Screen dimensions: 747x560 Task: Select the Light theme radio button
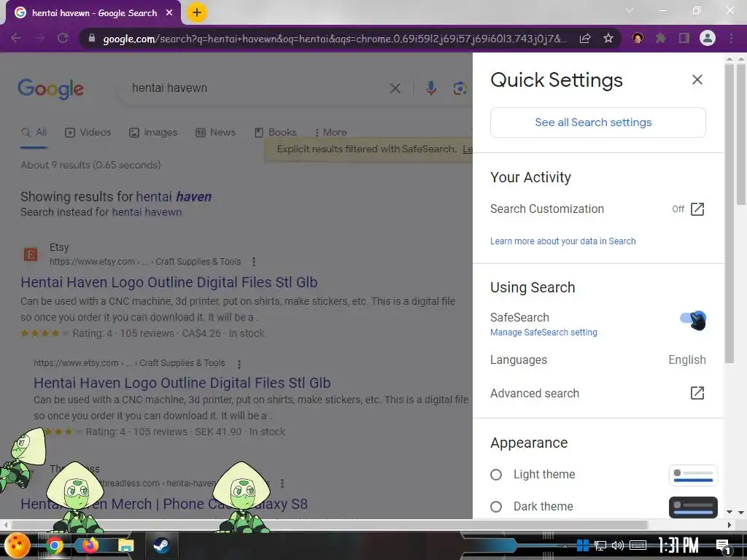pyautogui.click(x=496, y=475)
